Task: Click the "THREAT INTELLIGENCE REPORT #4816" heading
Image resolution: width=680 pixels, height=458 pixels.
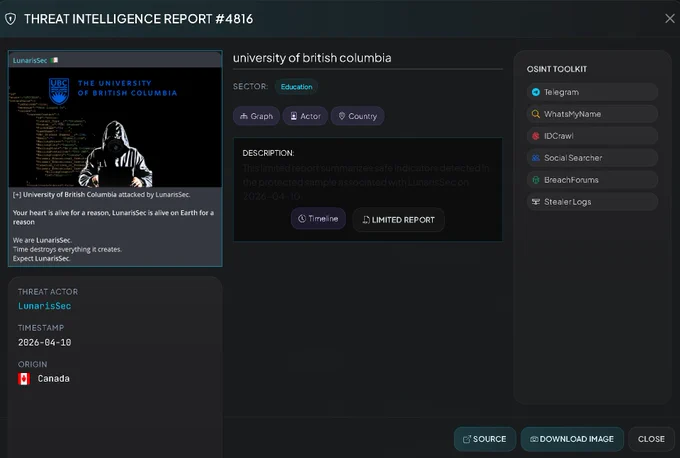Action: [138, 19]
